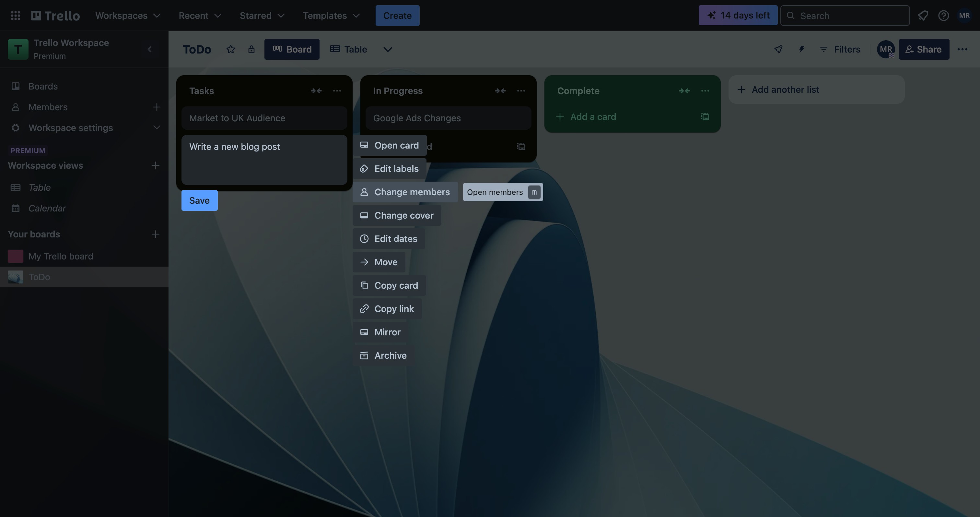Open the rocket Power-Ups icon

click(x=778, y=49)
